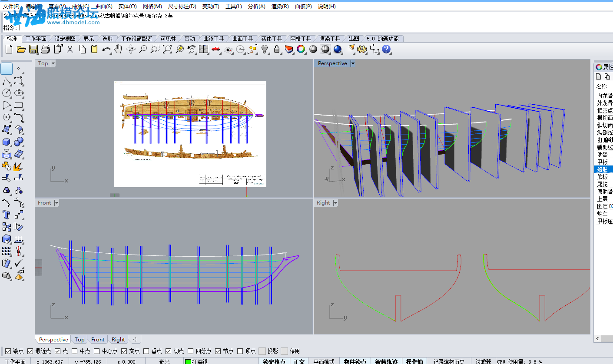Image resolution: width=613 pixels, height=364 pixels.
Task: Select the 船舷 layer row in panel
Action: coord(603,169)
